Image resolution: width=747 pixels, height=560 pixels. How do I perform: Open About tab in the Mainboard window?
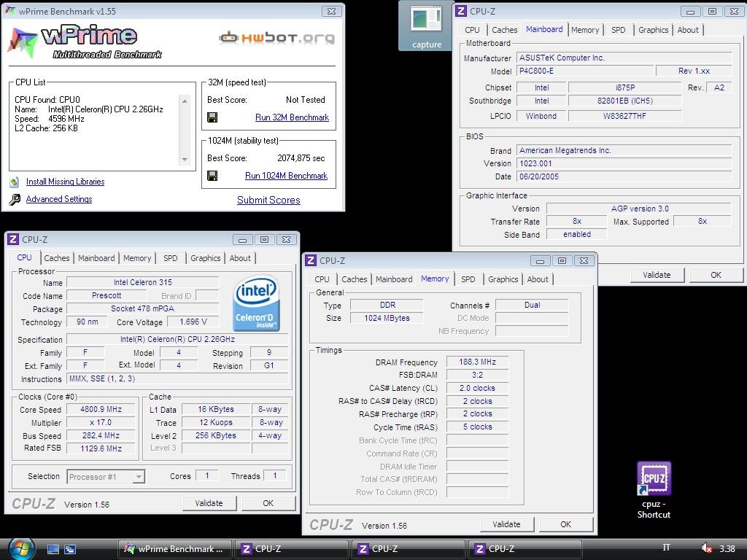688,30
